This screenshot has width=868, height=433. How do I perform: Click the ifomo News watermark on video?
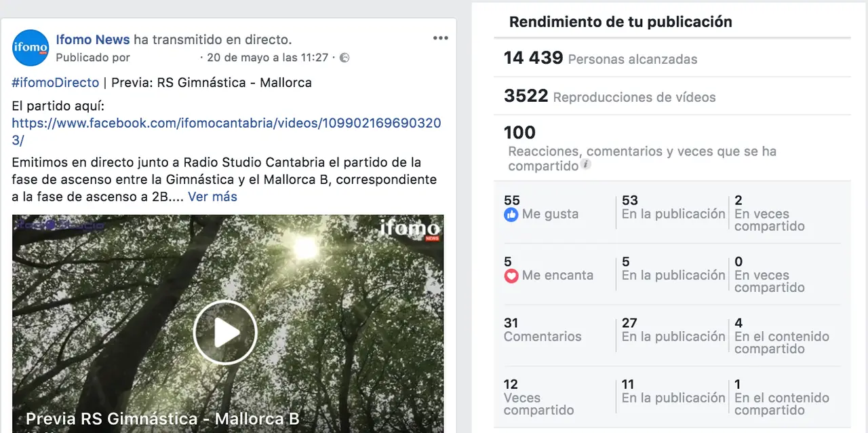click(410, 229)
